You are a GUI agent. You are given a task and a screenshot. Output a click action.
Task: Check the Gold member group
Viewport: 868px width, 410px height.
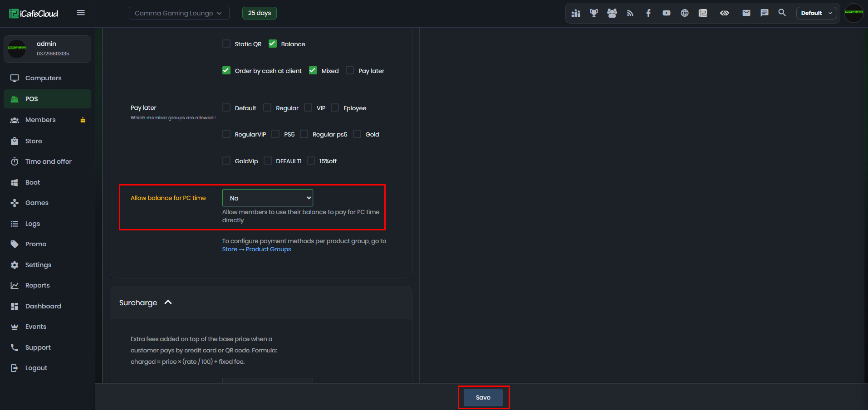tap(357, 134)
